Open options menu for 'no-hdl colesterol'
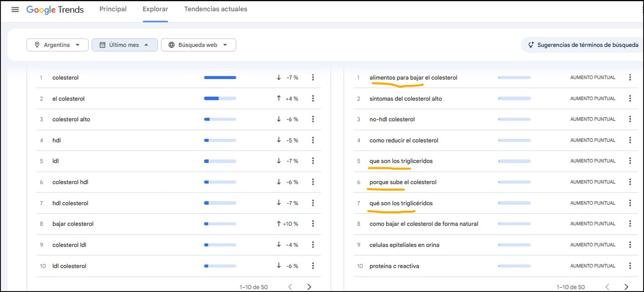The image size is (644, 292). [x=630, y=119]
